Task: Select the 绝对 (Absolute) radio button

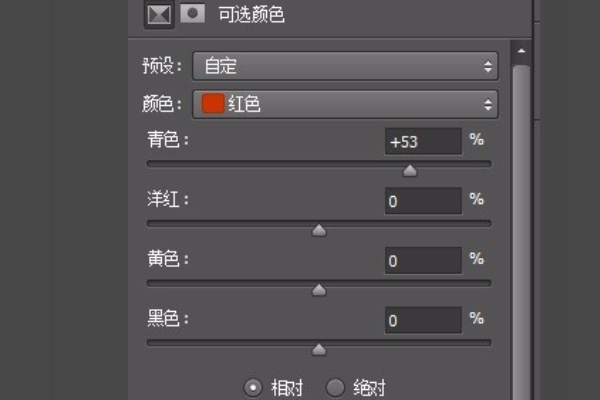Action: [336, 387]
